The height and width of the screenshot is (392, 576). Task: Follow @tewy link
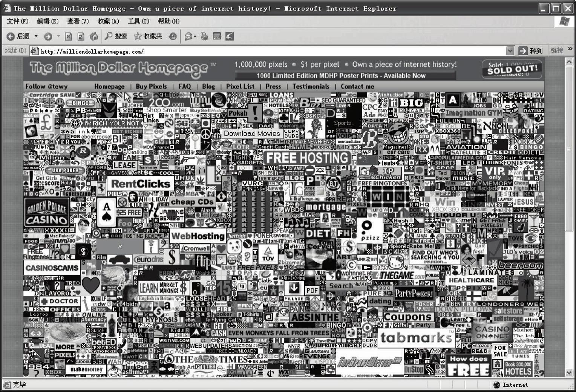tap(46, 86)
